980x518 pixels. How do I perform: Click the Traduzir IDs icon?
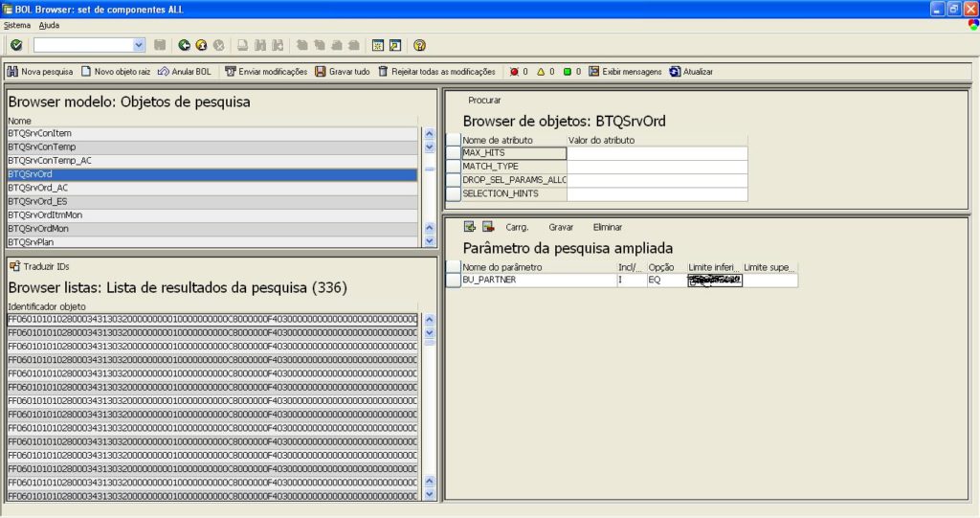pyautogui.click(x=14, y=266)
